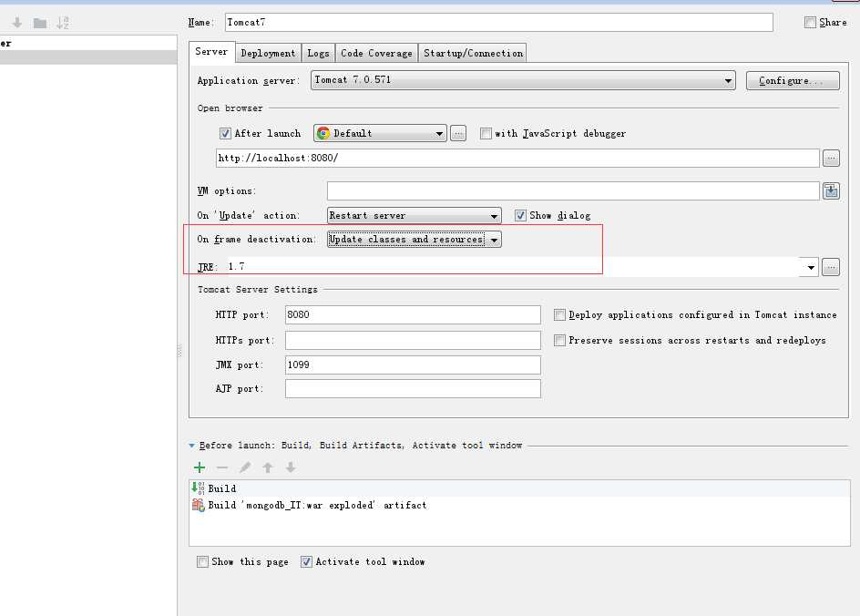This screenshot has width=860, height=616.
Task: Click the http://localhost:8080/ URL field
Action: coord(517,158)
